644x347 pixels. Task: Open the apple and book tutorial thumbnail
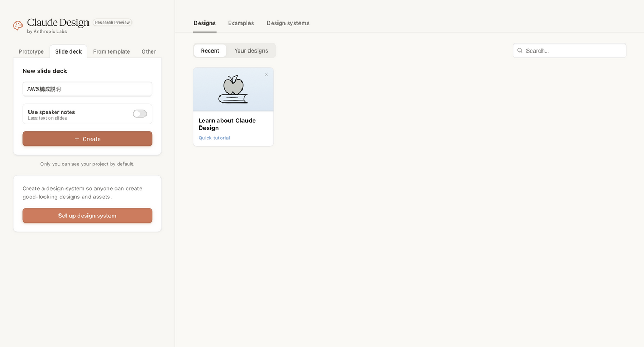[233, 89]
